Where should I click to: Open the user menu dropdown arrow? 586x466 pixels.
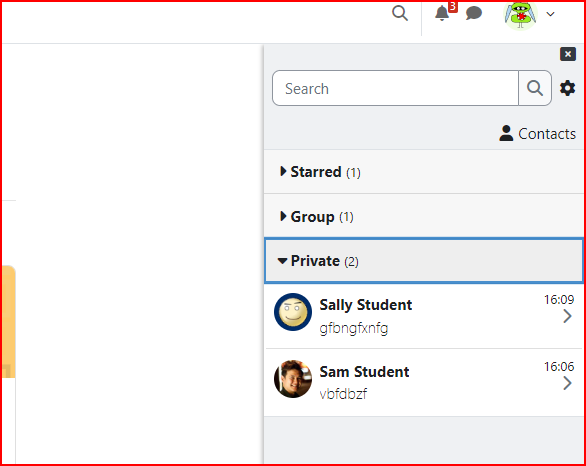click(x=550, y=14)
